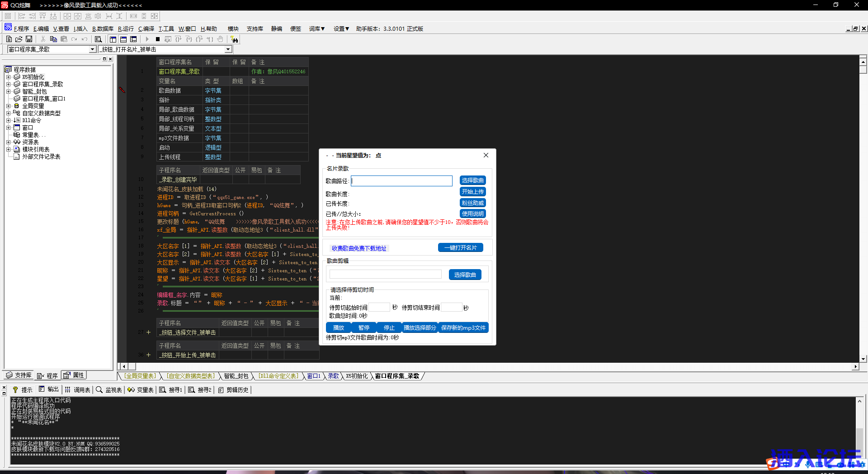The height and width of the screenshot is (474, 868).
Task: Expand the 全局变量 tree node
Action: click(8, 106)
